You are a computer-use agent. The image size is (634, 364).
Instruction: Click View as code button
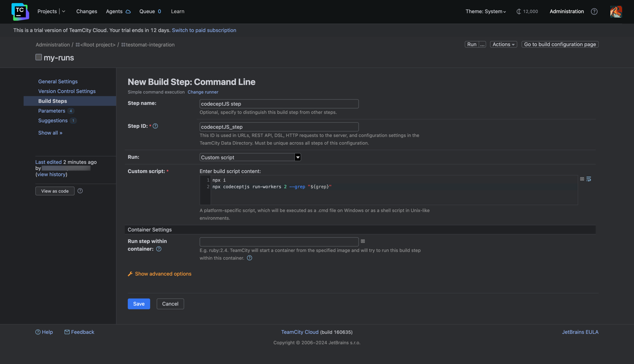[x=55, y=191]
